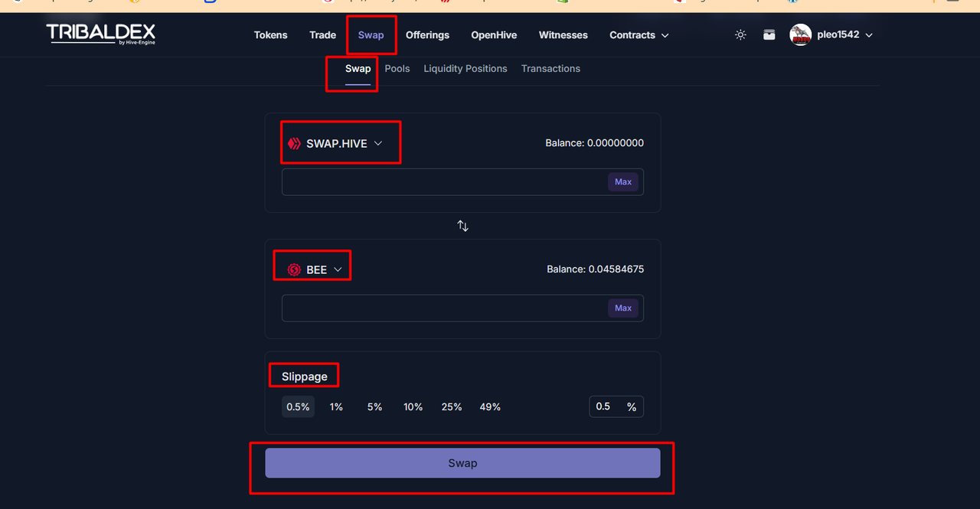
Task: Switch to the Liquidity Positions tab
Action: click(x=465, y=69)
